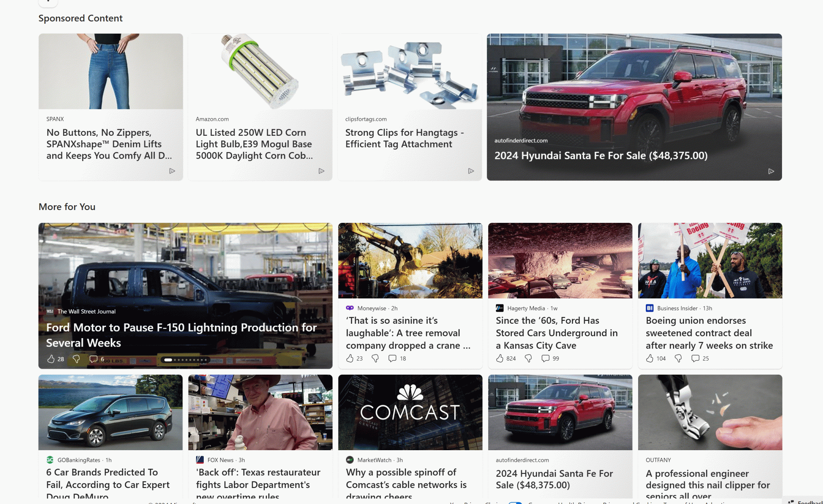Click the 'GOBankingRates · 1h' source line
The image size is (823, 504).
[84, 460]
